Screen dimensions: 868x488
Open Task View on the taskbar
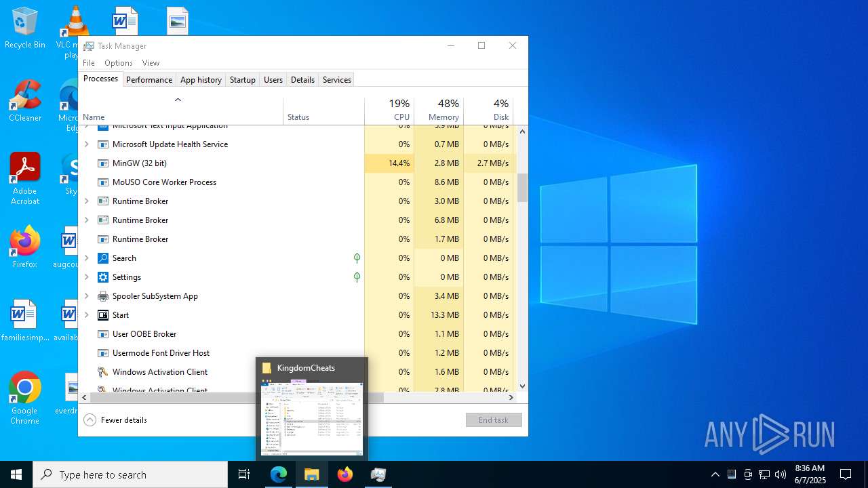click(244, 474)
